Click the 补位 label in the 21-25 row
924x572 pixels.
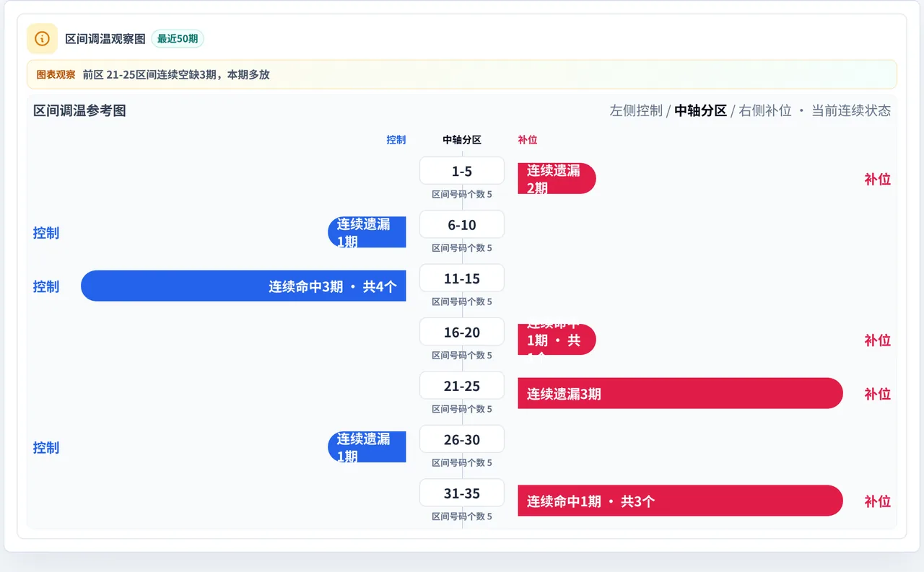pos(877,394)
